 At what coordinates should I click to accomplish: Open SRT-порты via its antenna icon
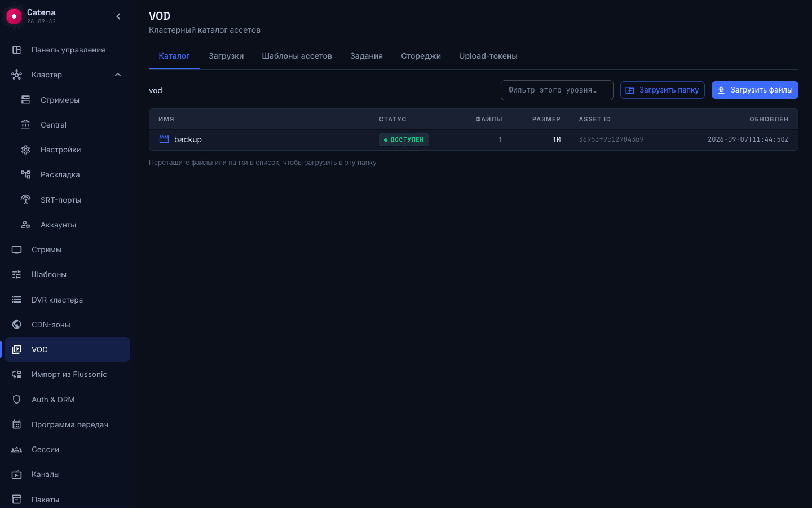coord(25,200)
